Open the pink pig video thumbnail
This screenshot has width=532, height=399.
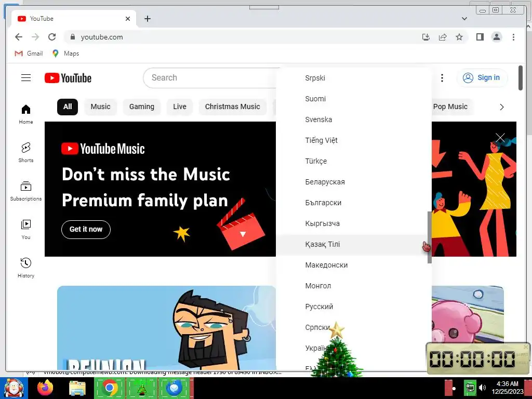468,314
